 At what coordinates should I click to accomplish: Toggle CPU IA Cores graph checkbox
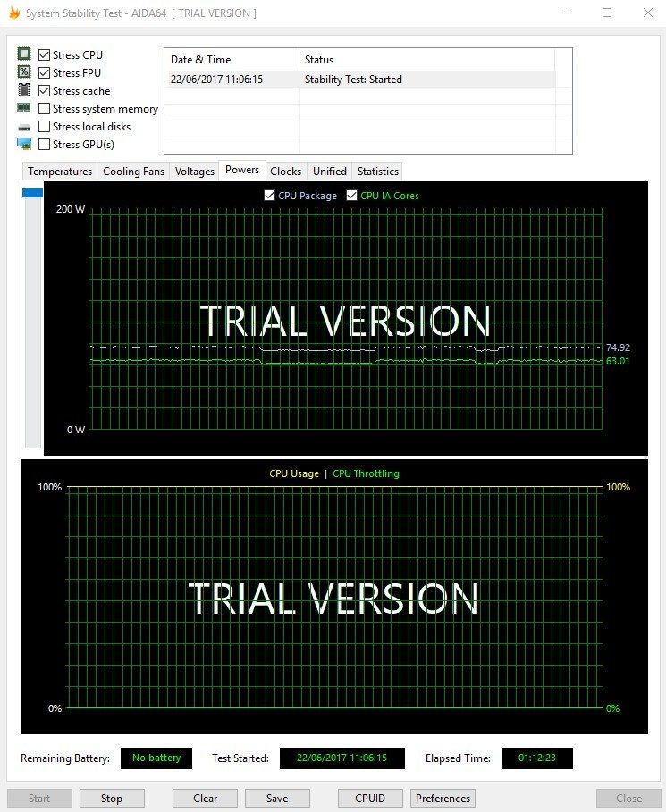click(x=352, y=196)
